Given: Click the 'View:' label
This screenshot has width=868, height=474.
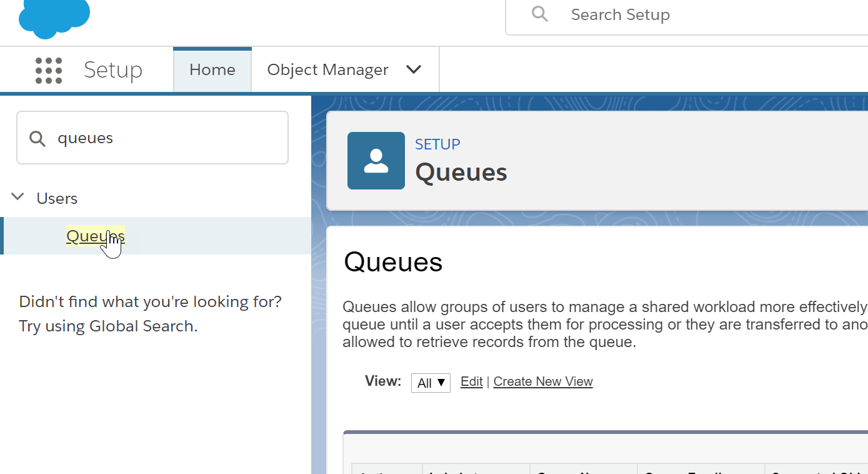Looking at the screenshot, I should pyautogui.click(x=383, y=381).
